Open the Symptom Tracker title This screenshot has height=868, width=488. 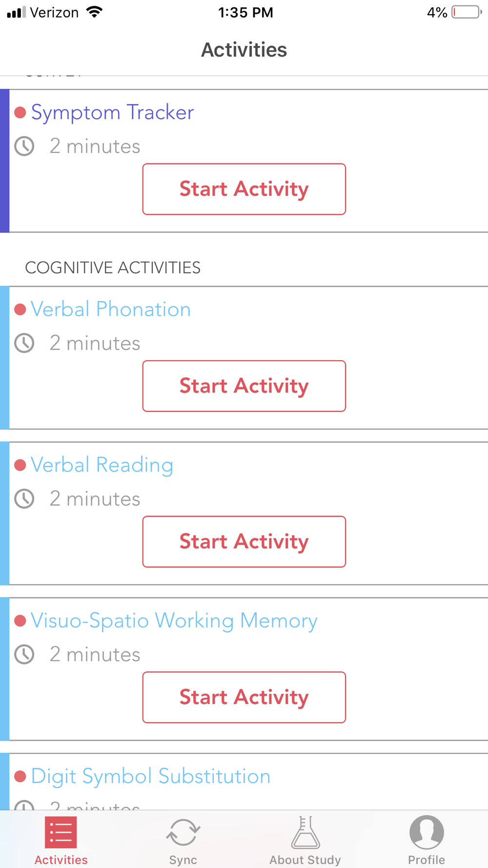click(112, 113)
